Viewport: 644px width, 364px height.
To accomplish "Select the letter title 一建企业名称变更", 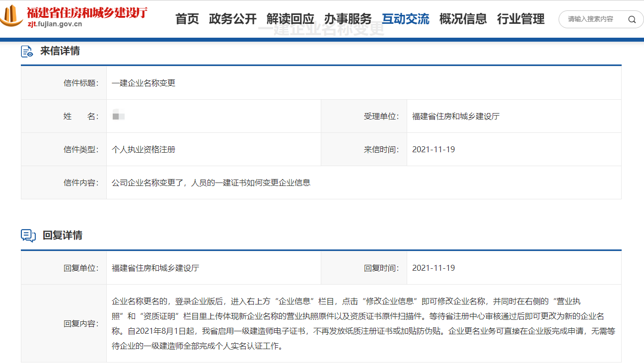I will [x=144, y=82].
